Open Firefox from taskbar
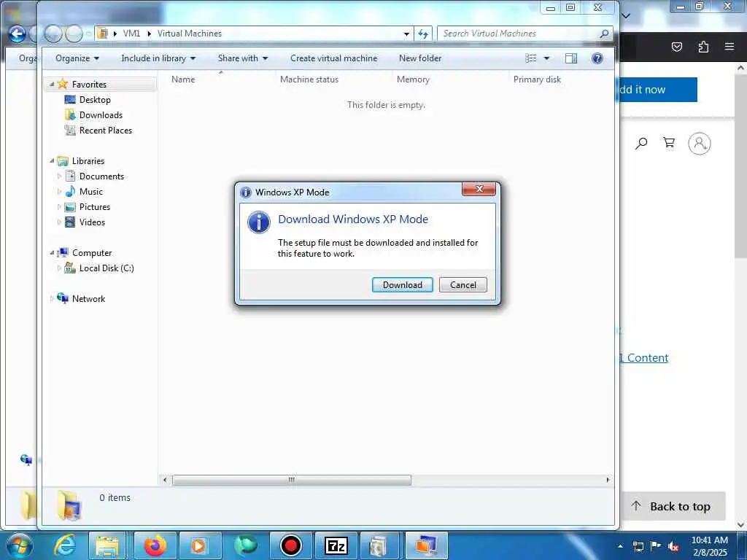Image resolution: width=747 pixels, height=560 pixels. (155, 545)
